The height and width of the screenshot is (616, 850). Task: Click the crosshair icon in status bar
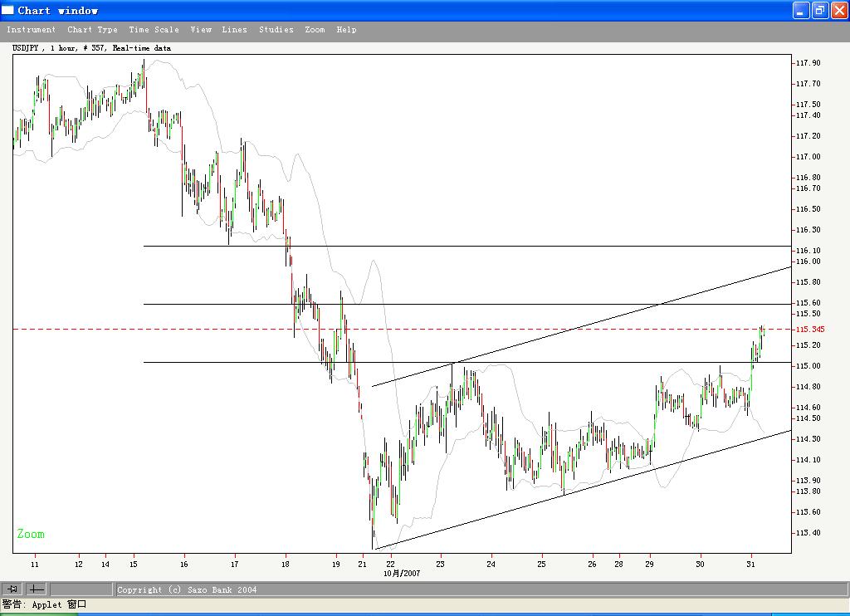(37, 589)
